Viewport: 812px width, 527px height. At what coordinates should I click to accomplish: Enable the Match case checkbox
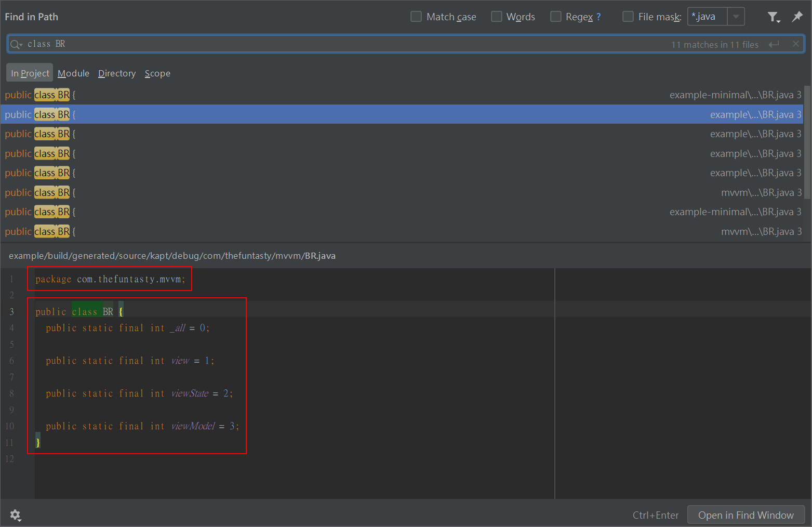pos(416,16)
